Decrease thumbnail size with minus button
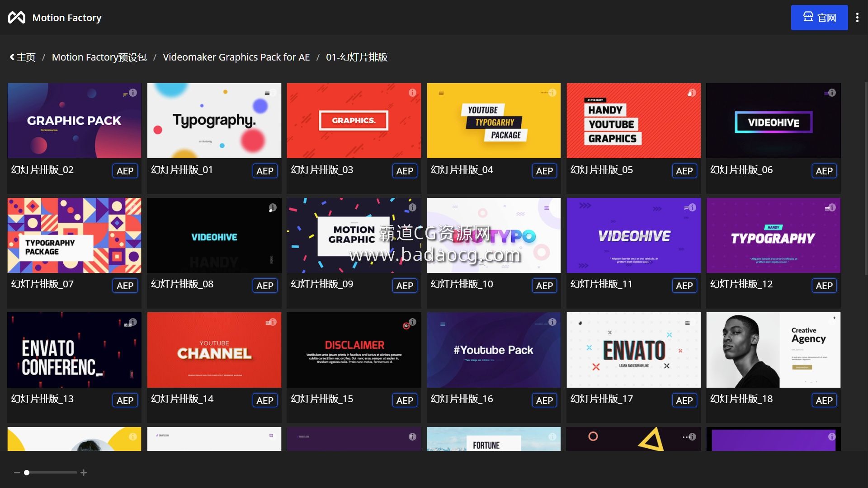The image size is (868, 488). (17, 473)
